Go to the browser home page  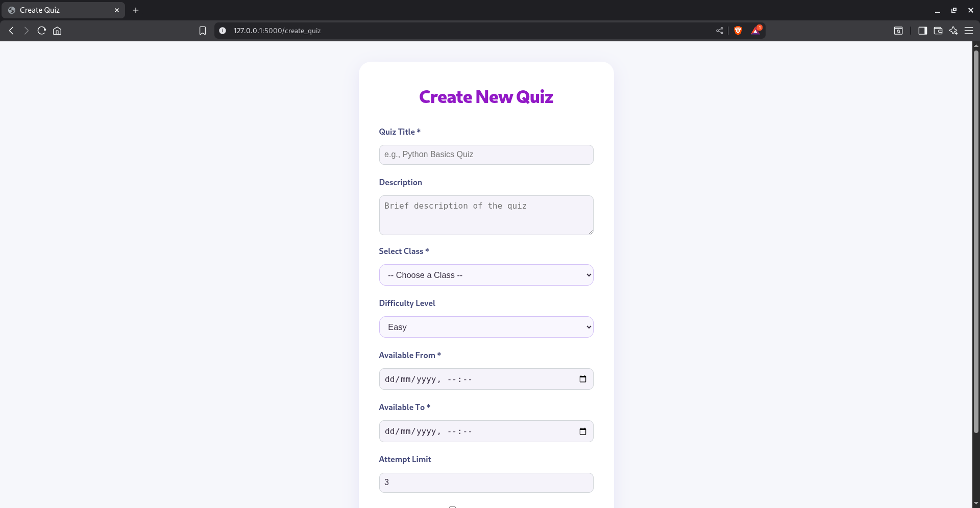tap(57, 31)
